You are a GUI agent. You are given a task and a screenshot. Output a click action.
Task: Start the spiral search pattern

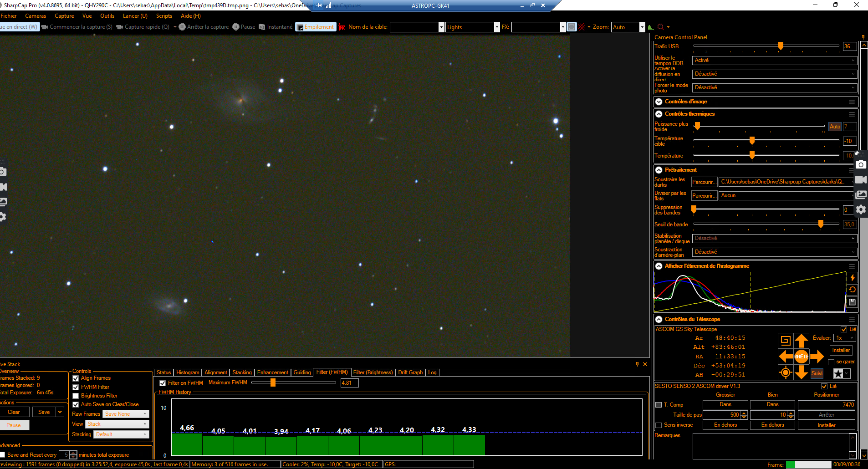point(786,340)
